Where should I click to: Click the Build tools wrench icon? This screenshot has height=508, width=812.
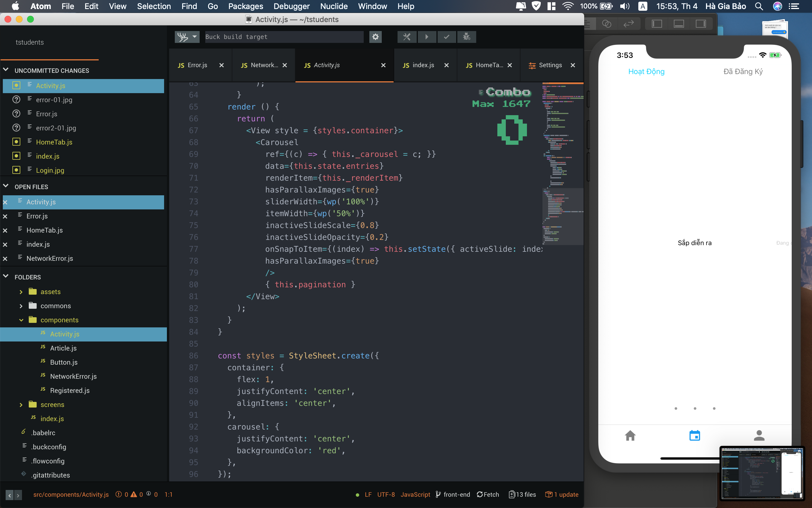[x=407, y=37]
